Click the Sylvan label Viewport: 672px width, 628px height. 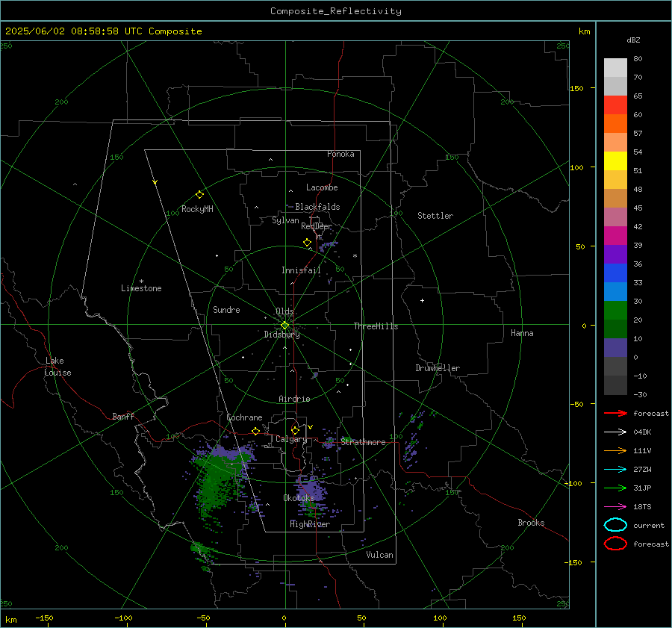(285, 220)
